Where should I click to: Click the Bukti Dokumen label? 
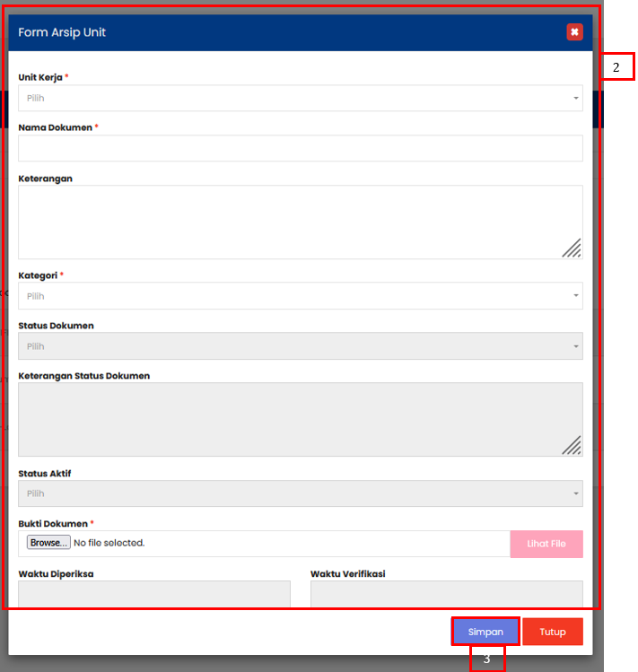click(x=53, y=523)
